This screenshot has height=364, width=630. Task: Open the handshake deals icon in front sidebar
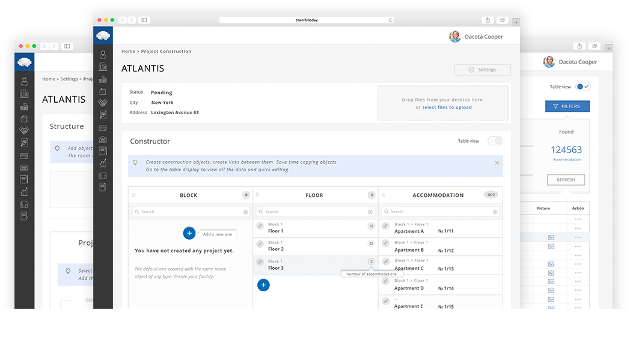click(103, 103)
